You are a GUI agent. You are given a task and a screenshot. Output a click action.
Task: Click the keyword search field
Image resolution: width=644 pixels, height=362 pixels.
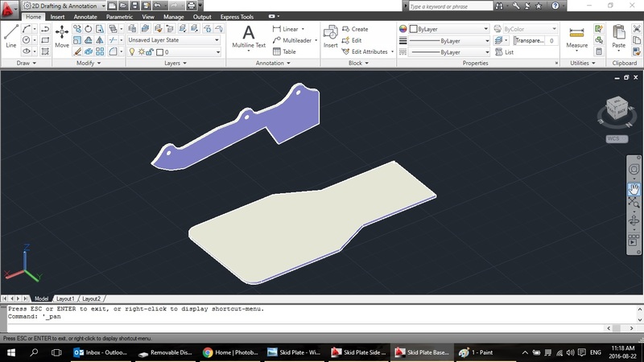tap(451, 6)
